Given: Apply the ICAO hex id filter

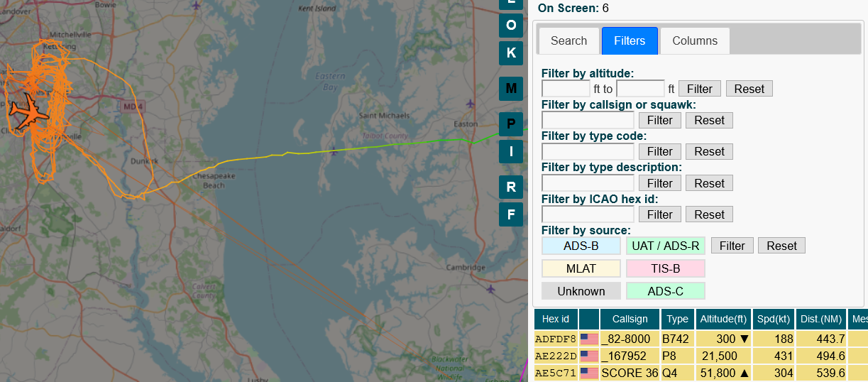Looking at the screenshot, I should [x=660, y=214].
